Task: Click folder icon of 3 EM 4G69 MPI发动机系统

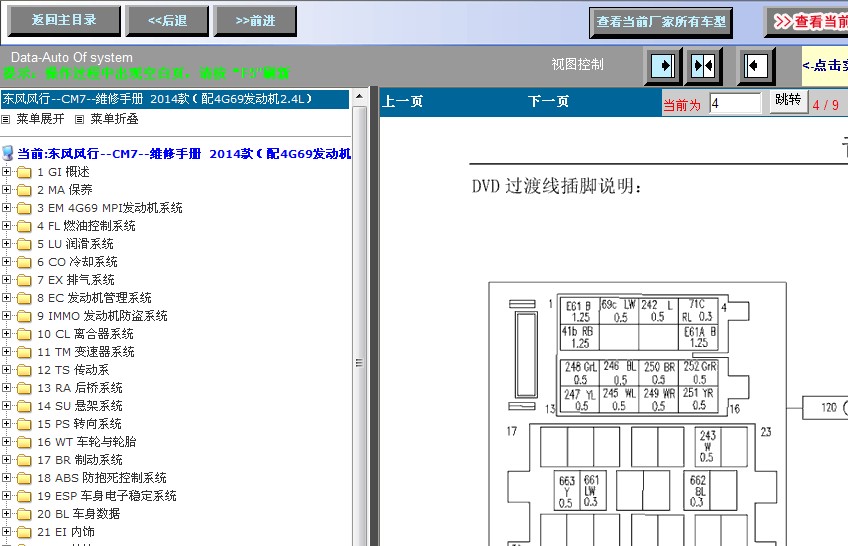Action: (24, 208)
